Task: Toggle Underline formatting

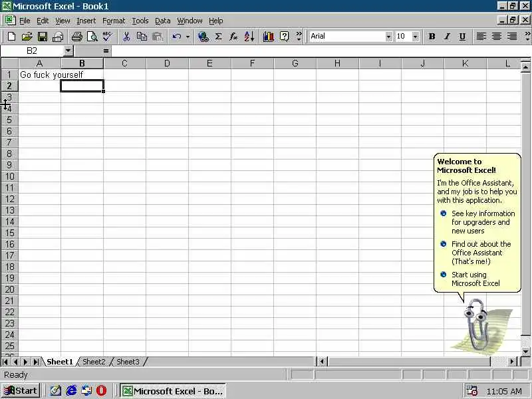Action: click(462, 37)
